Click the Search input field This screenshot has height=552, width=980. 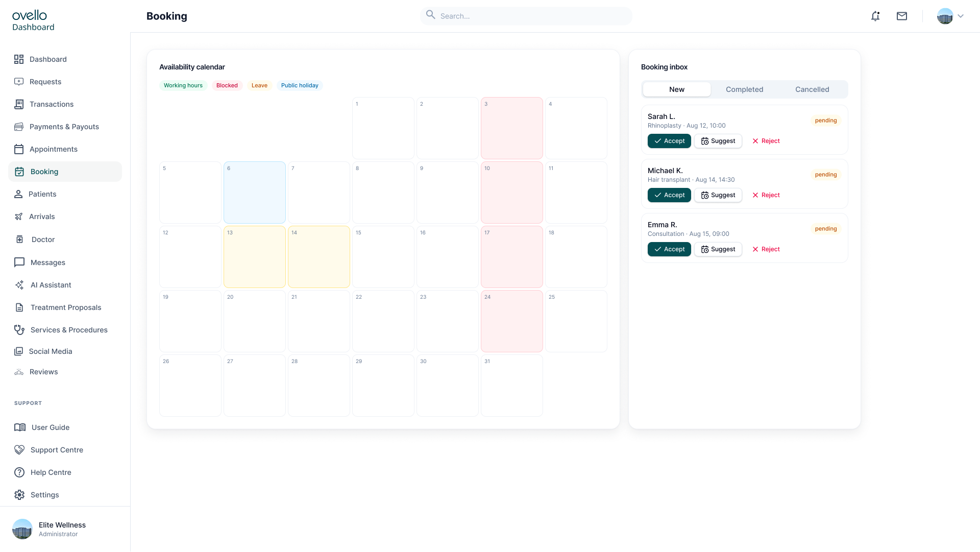click(x=526, y=16)
